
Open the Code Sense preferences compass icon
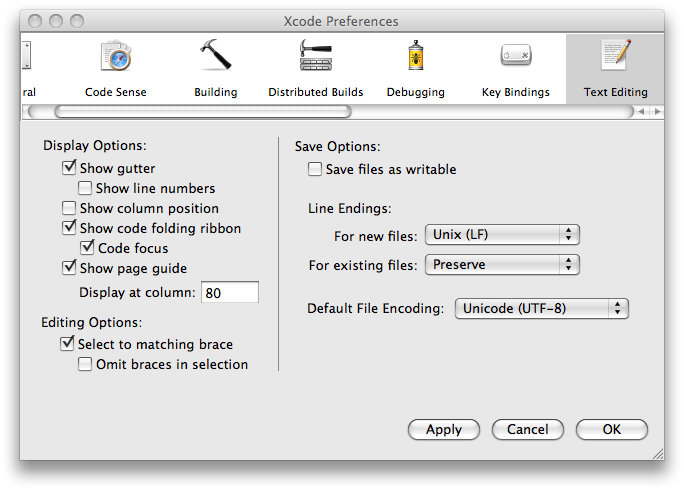[x=116, y=56]
